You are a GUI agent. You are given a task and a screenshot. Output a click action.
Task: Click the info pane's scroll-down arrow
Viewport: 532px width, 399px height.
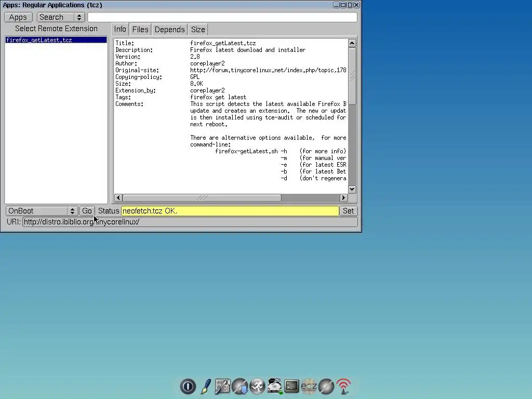(x=352, y=189)
